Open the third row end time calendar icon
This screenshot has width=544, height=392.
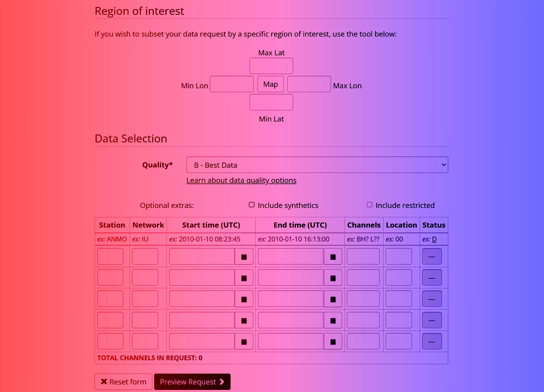click(x=333, y=299)
